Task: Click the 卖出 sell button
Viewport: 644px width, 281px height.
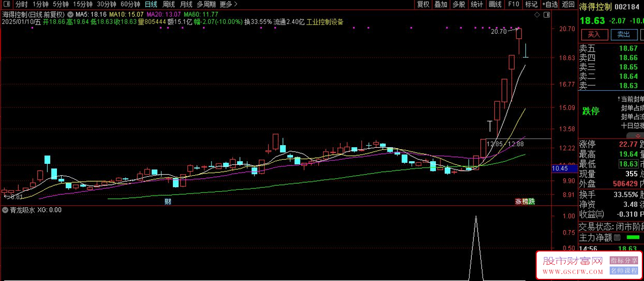Action: [624, 34]
